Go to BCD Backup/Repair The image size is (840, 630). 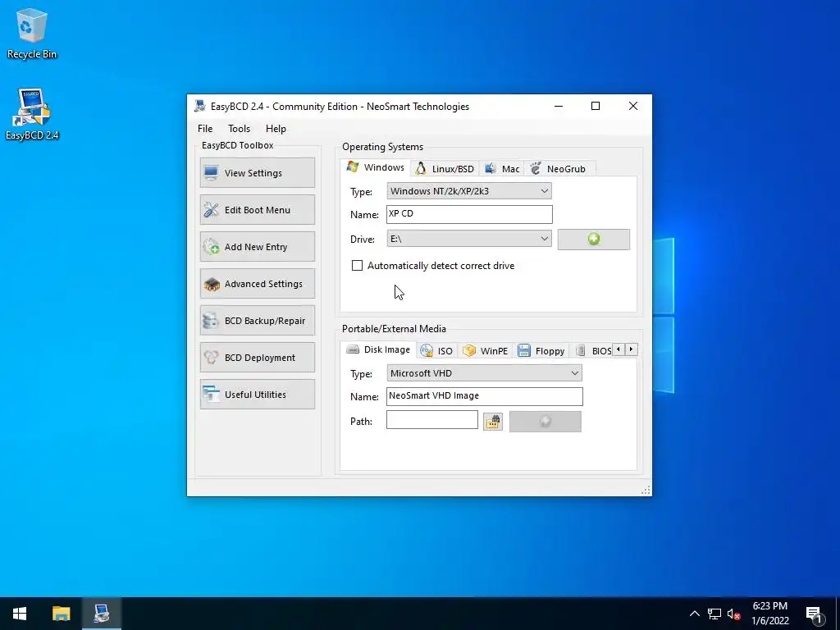click(257, 321)
